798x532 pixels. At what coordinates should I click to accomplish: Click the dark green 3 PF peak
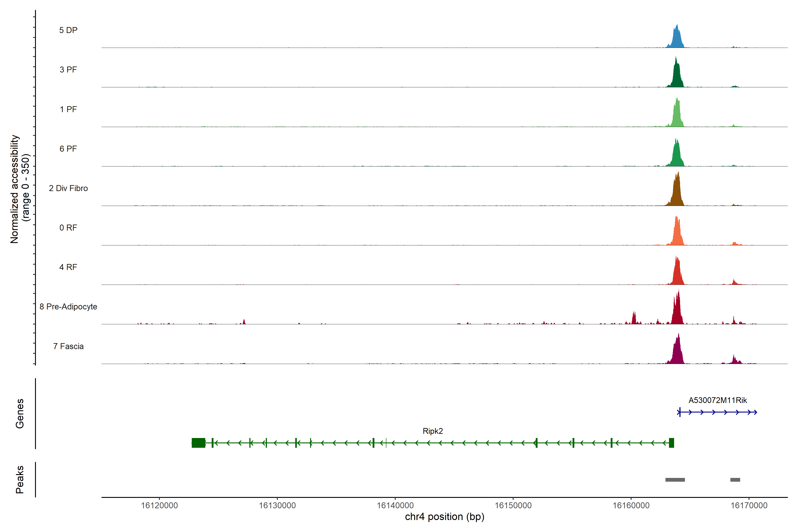coord(677,76)
